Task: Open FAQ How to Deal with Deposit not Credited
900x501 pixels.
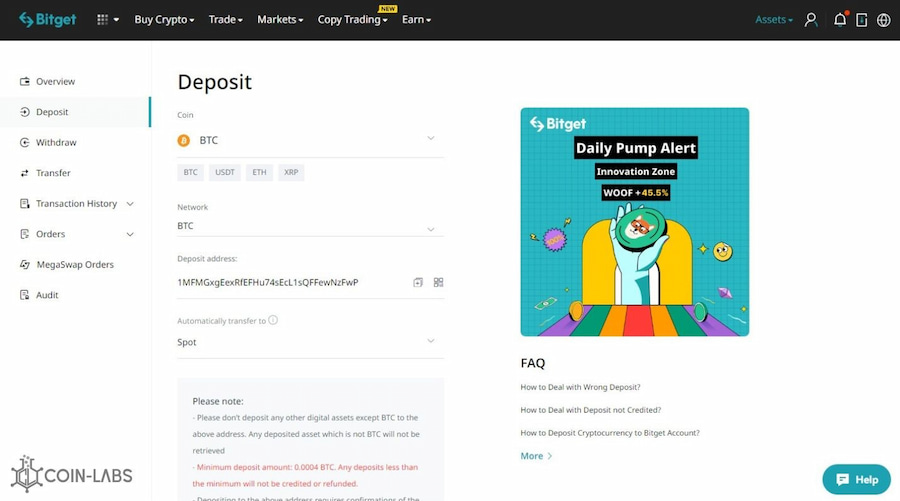Action: [x=591, y=410]
